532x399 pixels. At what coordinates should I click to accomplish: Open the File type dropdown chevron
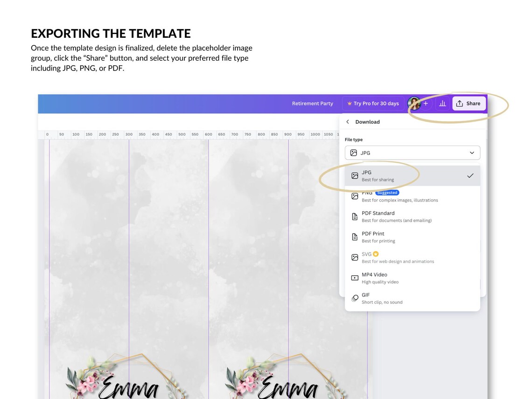[x=471, y=153]
